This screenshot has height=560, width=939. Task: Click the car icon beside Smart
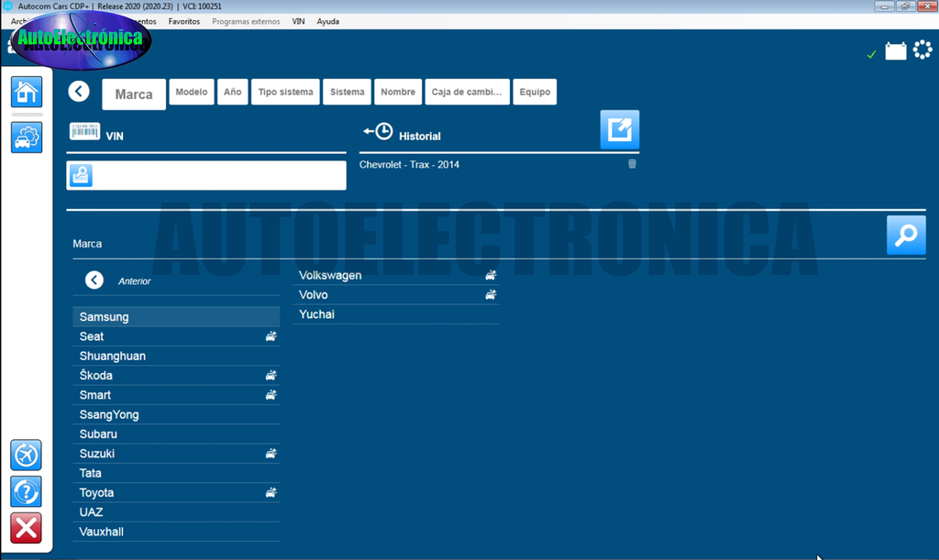(271, 395)
